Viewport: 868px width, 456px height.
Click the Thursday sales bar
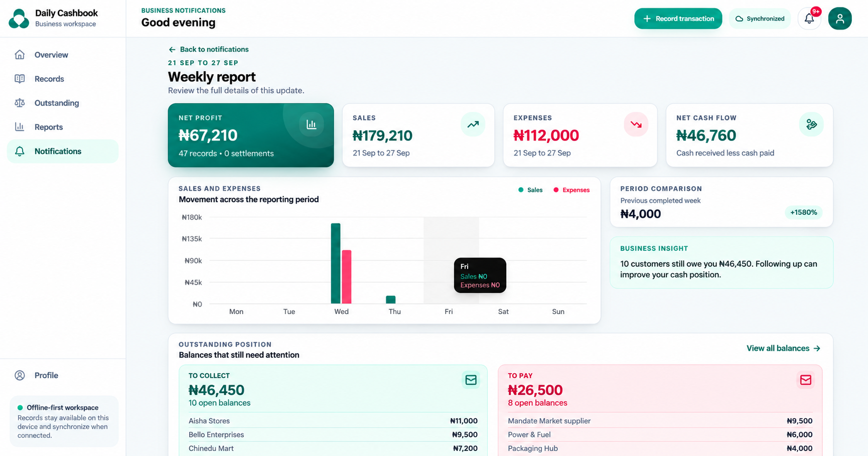pos(391,299)
